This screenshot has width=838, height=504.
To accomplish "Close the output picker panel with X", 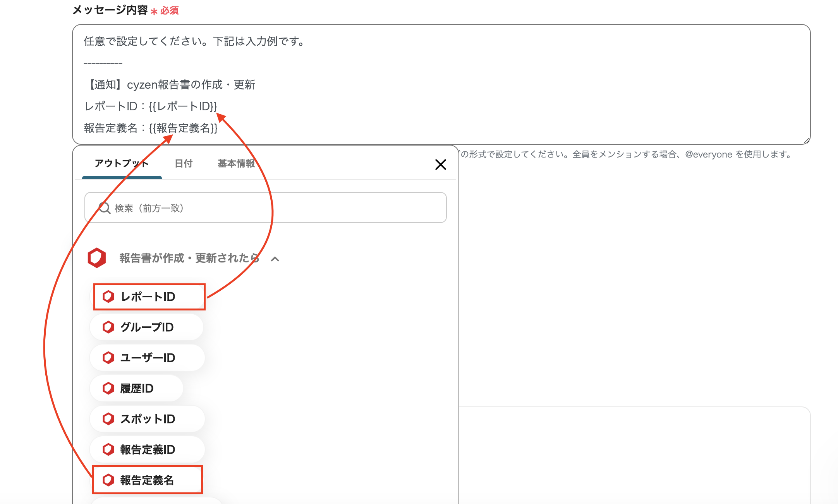I will coord(440,165).
